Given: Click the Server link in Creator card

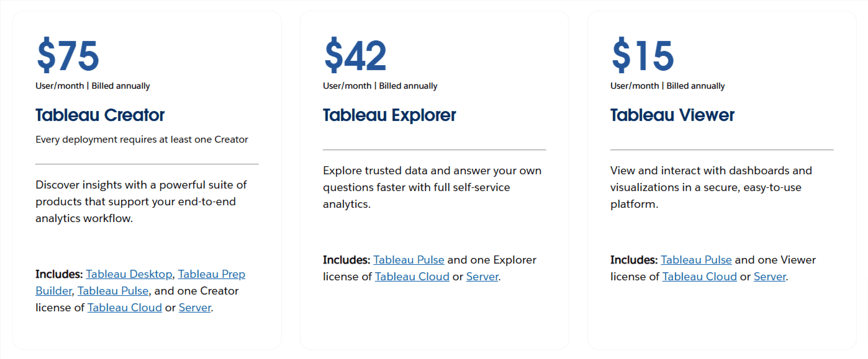Looking at the screenshot, I should click(194, 307).
